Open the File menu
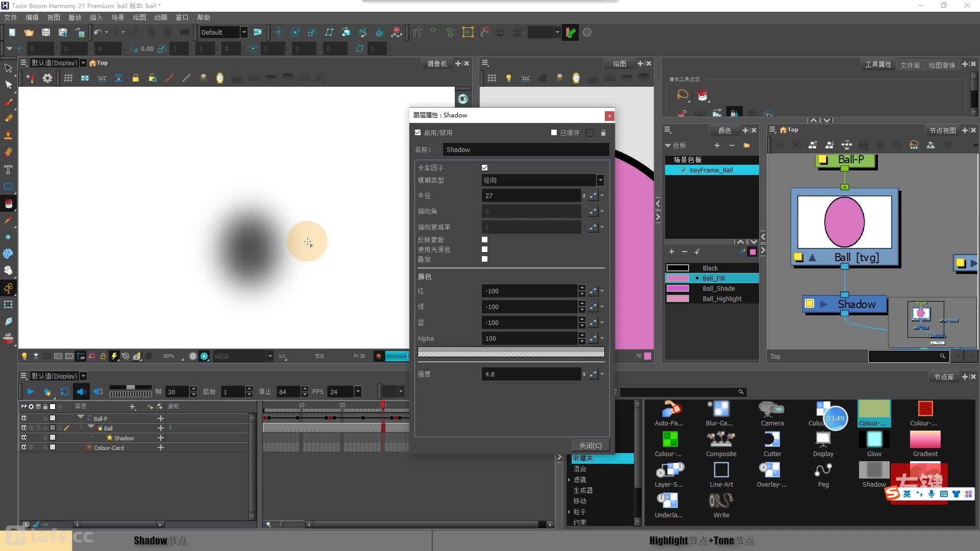Viewport: 980px width, 551px height. point(11,17)
